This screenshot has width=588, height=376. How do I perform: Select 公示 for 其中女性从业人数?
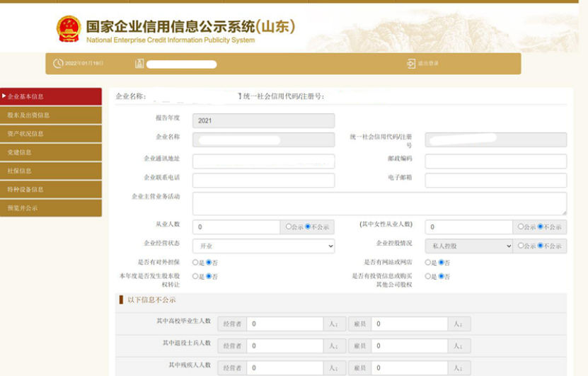(521, 227)
